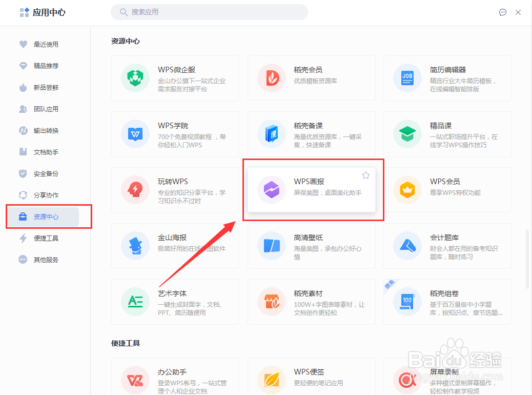
Task: Open the 文档助手 category
Action: 46,152
